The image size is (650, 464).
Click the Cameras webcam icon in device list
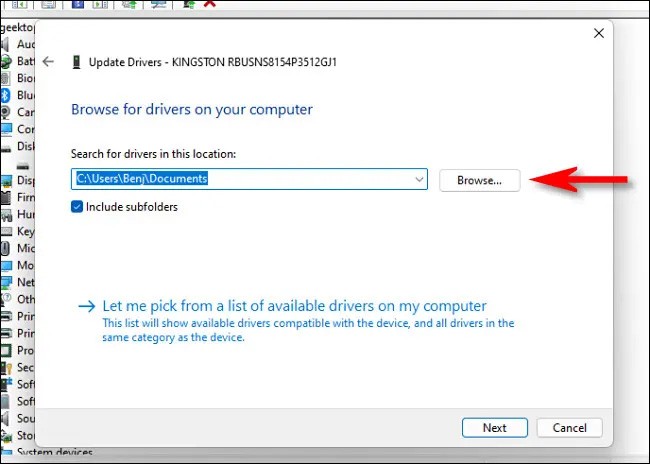tap(6, 112)
